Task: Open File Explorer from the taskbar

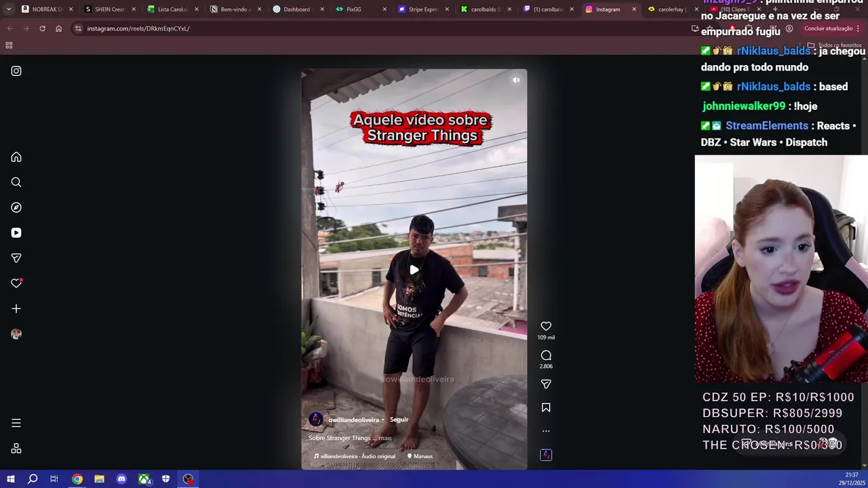Action: 99,479
